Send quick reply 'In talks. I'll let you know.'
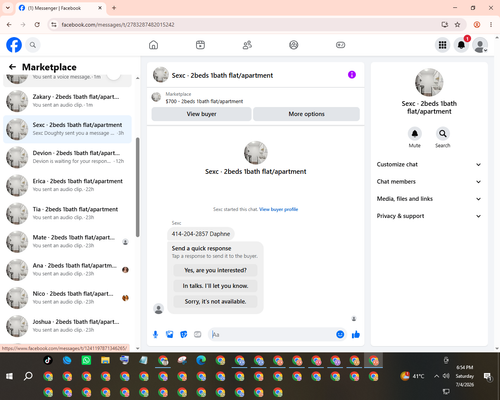Screen dimensions: 500x400 pyautogui.click(x=215, y=286)
